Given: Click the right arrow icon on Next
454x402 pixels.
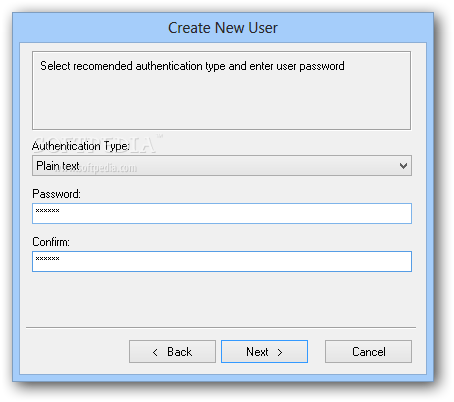Looking at the screenshot, I should (280, 352).
